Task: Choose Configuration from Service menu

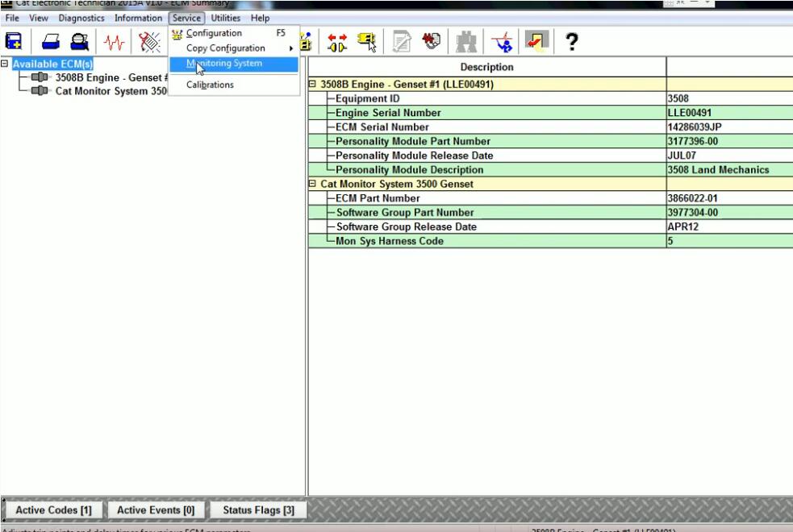Action: click(x=234, y=33)
